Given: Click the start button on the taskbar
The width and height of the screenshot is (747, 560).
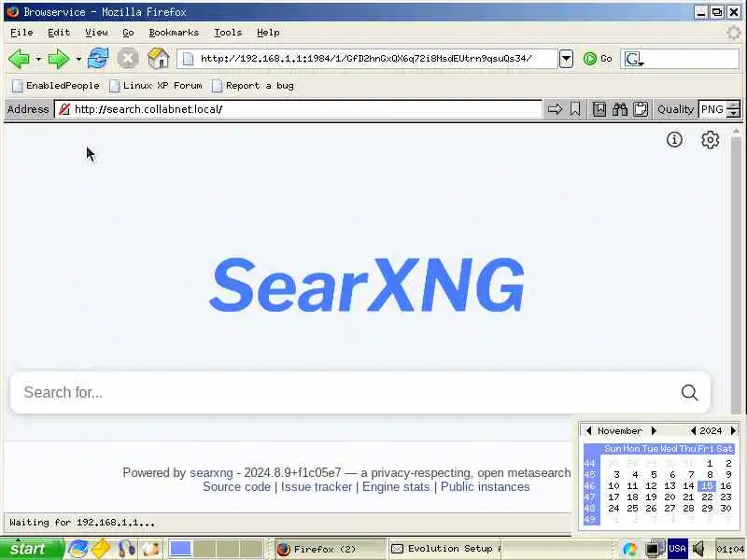Looking at the screenshot, I should click(32, 549).
